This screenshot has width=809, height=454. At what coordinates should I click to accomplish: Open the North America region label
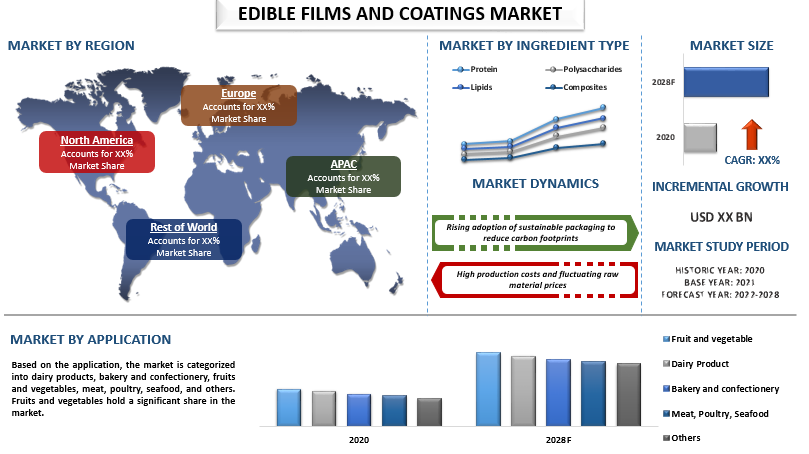point(97,152)
